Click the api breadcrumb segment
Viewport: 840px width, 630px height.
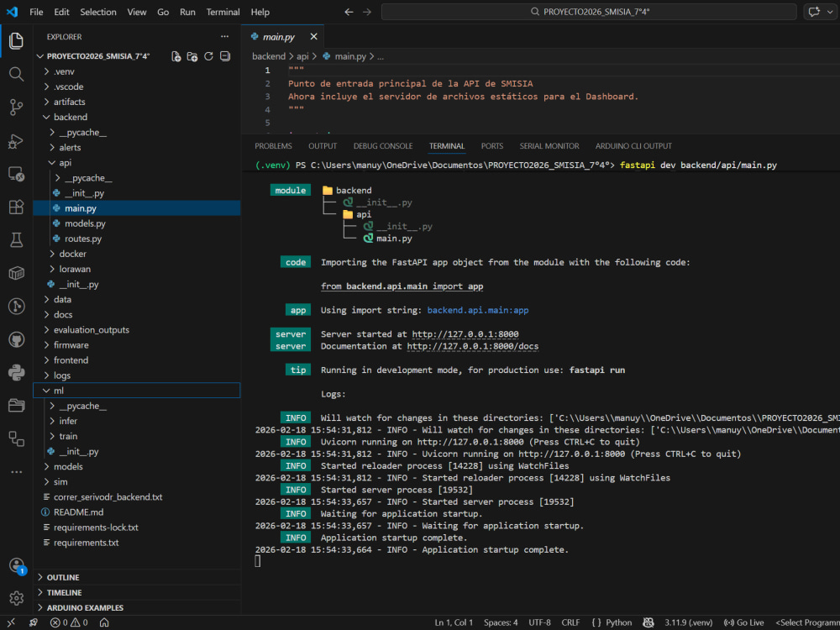302,56
